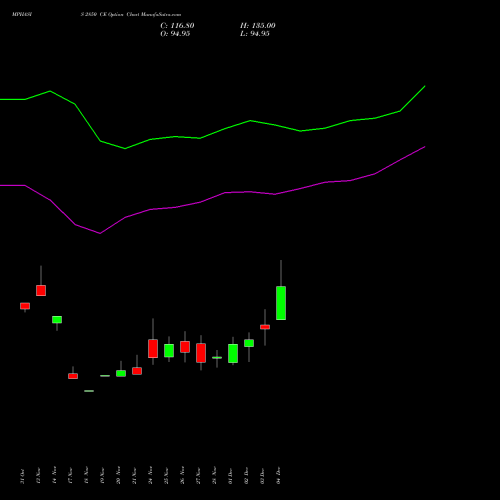
Task: Click the 14 Nov date label
Action: (54, 475)
